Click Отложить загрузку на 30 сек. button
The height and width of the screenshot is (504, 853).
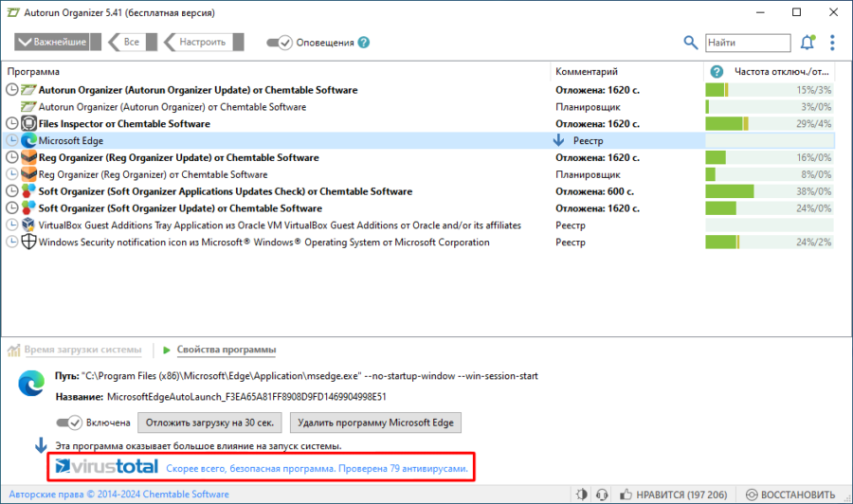click(x=209, y=423)
